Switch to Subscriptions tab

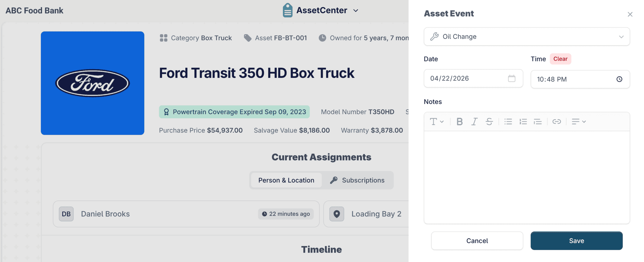click(x=357, y=180)
